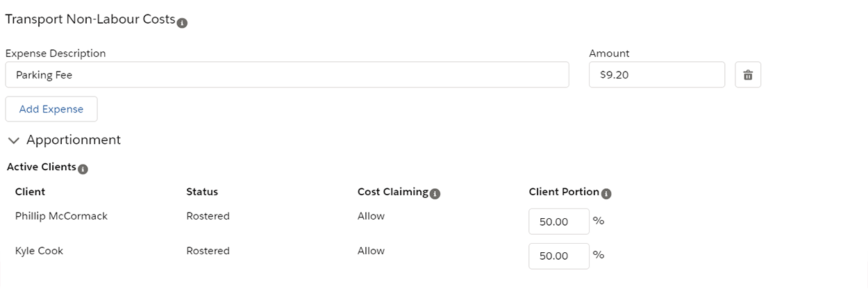Click the info icon beside Client Portion
This screenshot has height=289, width=868.
606,194
